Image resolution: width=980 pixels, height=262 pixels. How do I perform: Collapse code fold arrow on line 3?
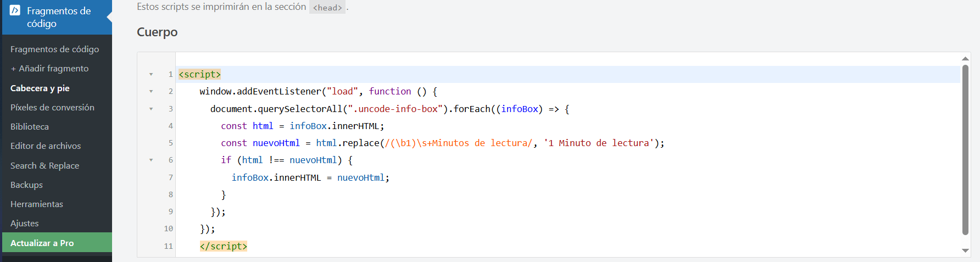tap(151, 109)
